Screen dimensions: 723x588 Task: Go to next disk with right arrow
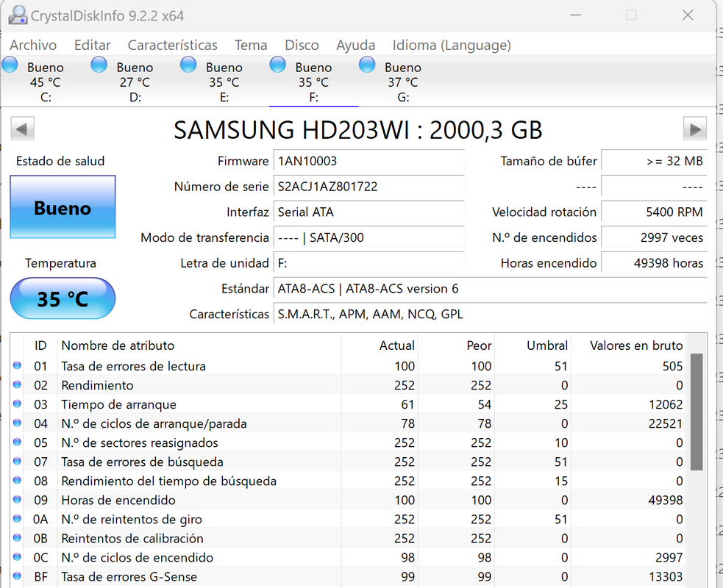[x=695, y=129]
